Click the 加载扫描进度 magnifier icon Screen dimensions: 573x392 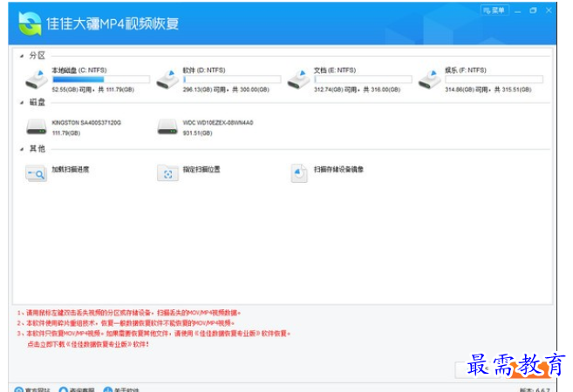point(36,173)
